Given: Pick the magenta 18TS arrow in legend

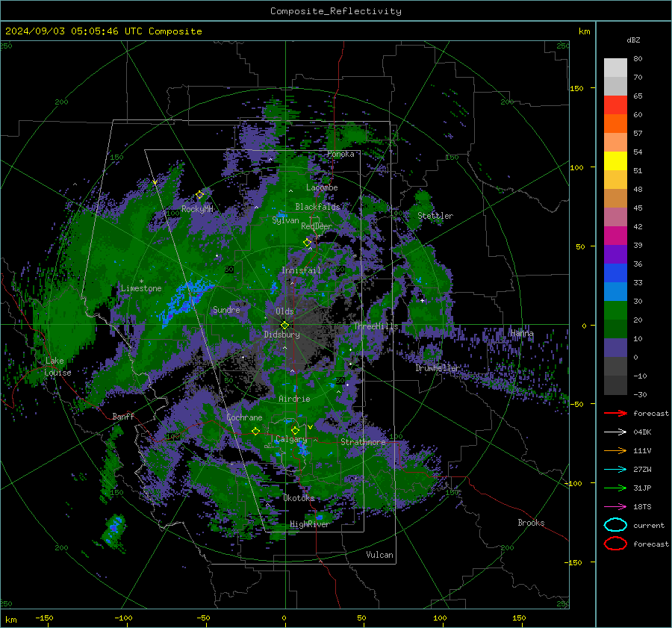Looking at the screenshot, I should [x=615, y=506].
